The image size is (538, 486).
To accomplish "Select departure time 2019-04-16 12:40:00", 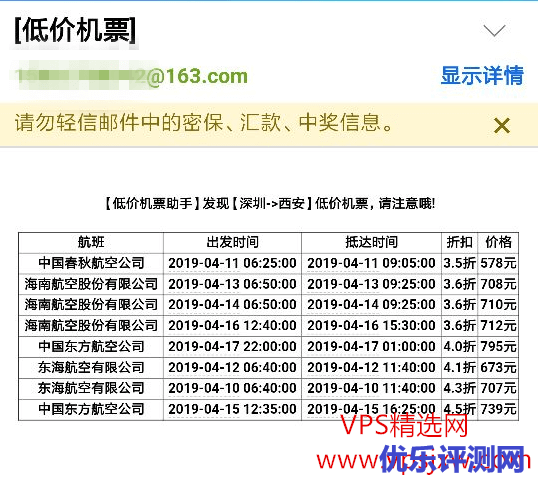I will [232, 326].
